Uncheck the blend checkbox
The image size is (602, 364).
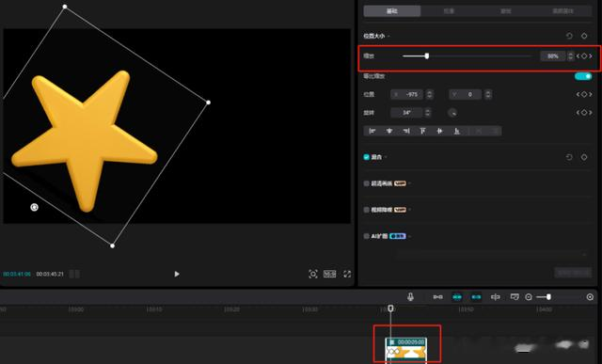coord(366,157)
